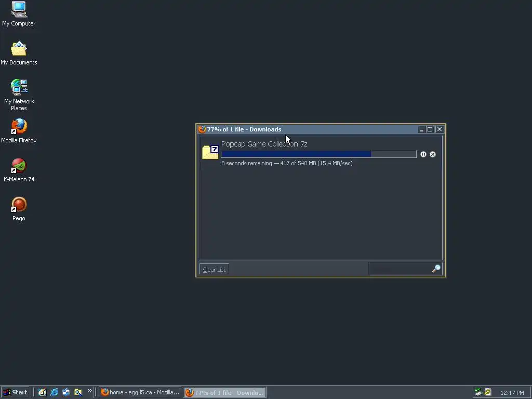Click the download progress bar

tap(318, 154)
